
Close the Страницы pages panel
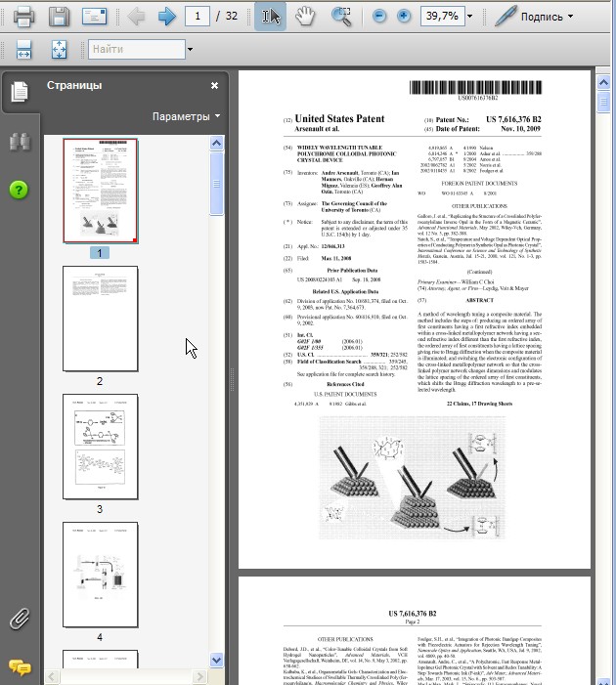[x=214, y=85]
